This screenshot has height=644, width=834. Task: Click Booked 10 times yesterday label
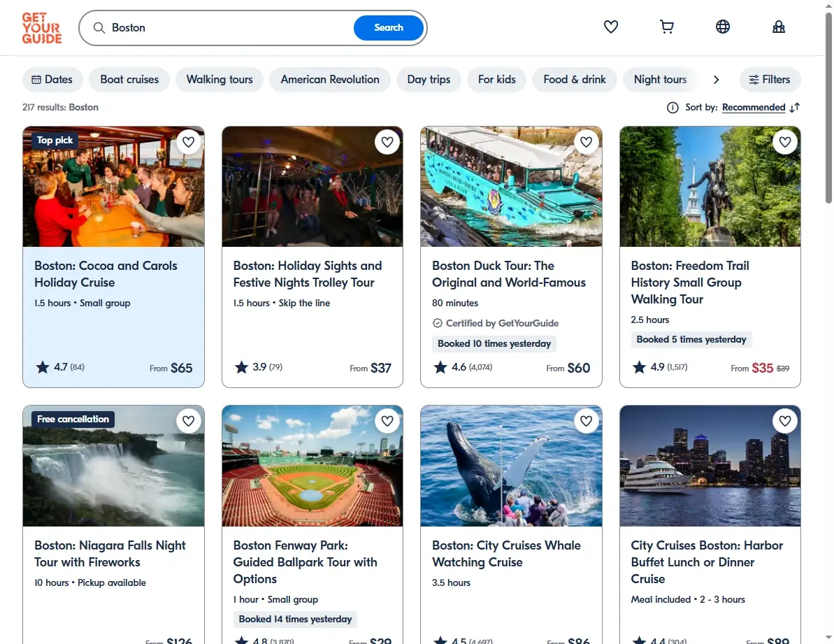coord(494,343)
